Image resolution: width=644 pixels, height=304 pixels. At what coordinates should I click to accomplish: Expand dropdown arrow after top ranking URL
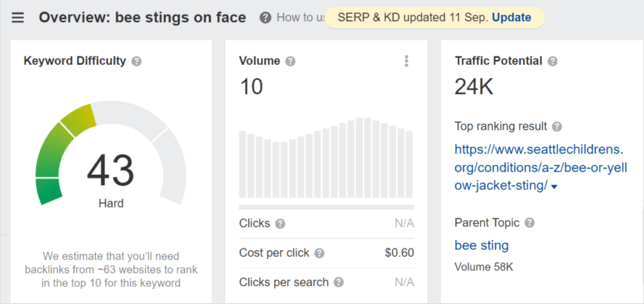pos(554,187)
